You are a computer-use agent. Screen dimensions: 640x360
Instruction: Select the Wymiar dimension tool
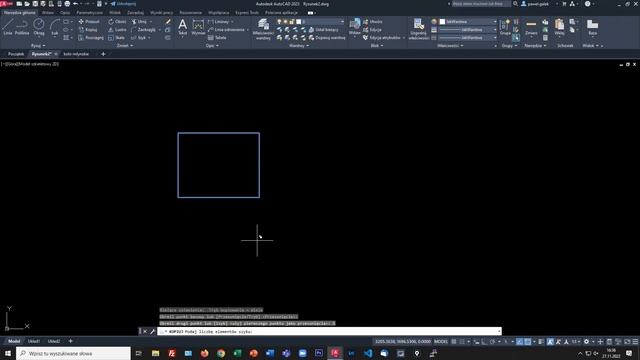point(198,27)
